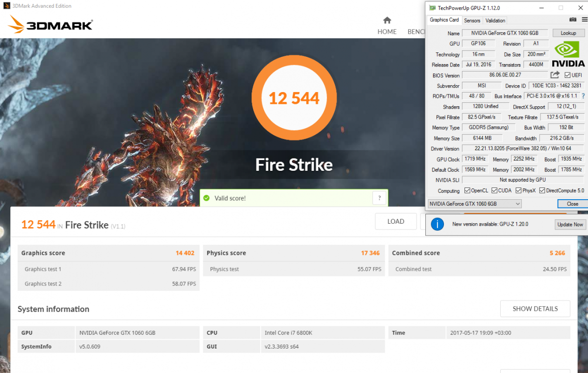Click the GPU-Z title bar app icon

432,8
